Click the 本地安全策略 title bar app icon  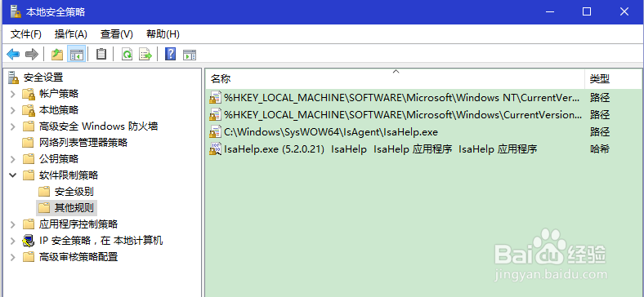pos(16,12)
